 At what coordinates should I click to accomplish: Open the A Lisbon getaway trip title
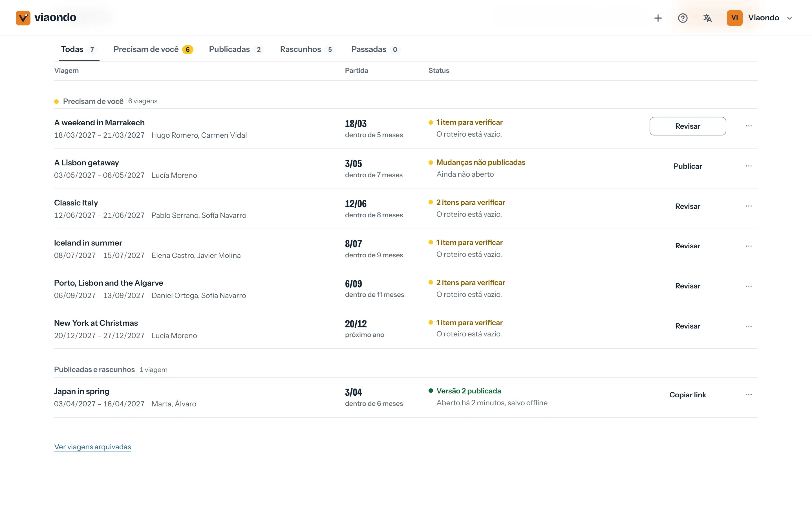coord(86,163)
